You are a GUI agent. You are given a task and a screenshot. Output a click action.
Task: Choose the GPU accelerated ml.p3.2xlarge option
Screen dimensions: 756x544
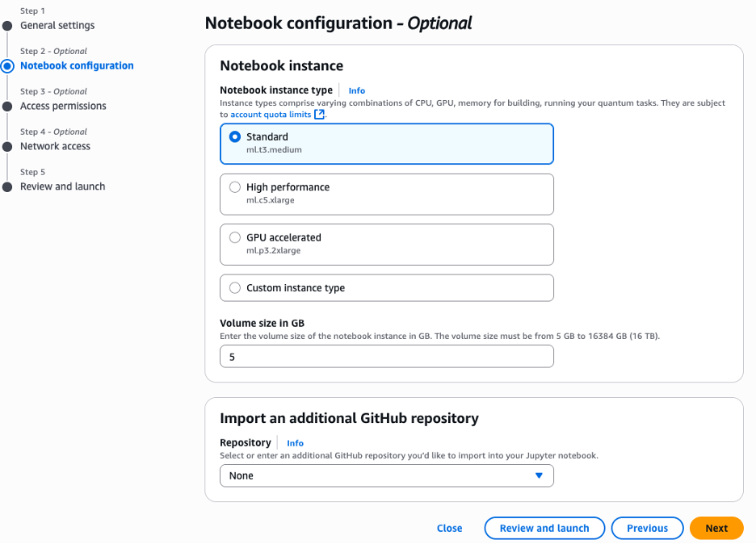tap(235, 238)
